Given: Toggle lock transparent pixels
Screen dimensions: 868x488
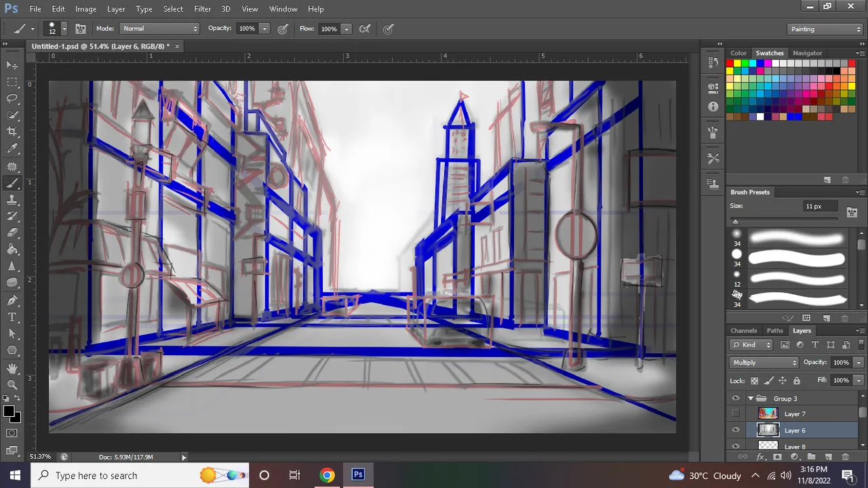Looking at the screenshot, I should click(754, 380).
